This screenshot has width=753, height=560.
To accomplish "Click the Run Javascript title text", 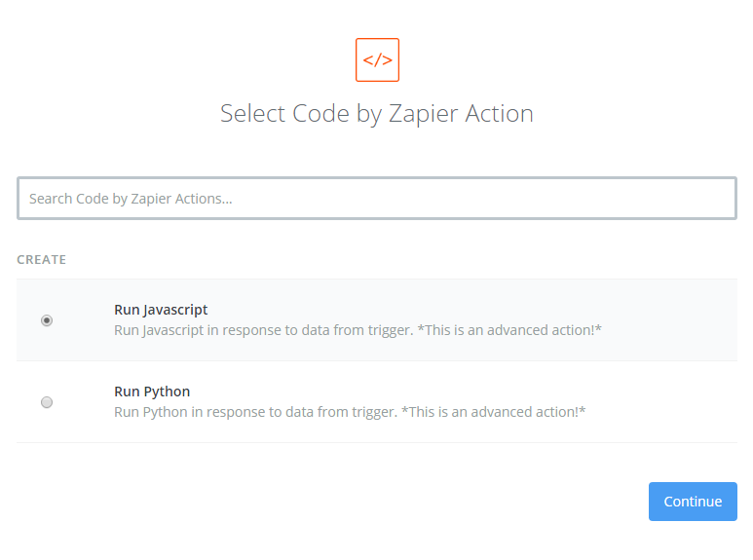I will tap(161, 310).
